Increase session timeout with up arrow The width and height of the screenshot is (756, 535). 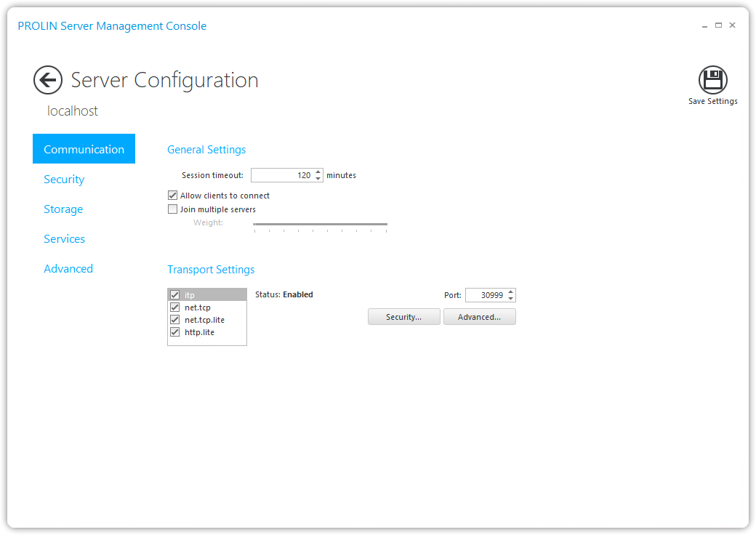point(318,172)
